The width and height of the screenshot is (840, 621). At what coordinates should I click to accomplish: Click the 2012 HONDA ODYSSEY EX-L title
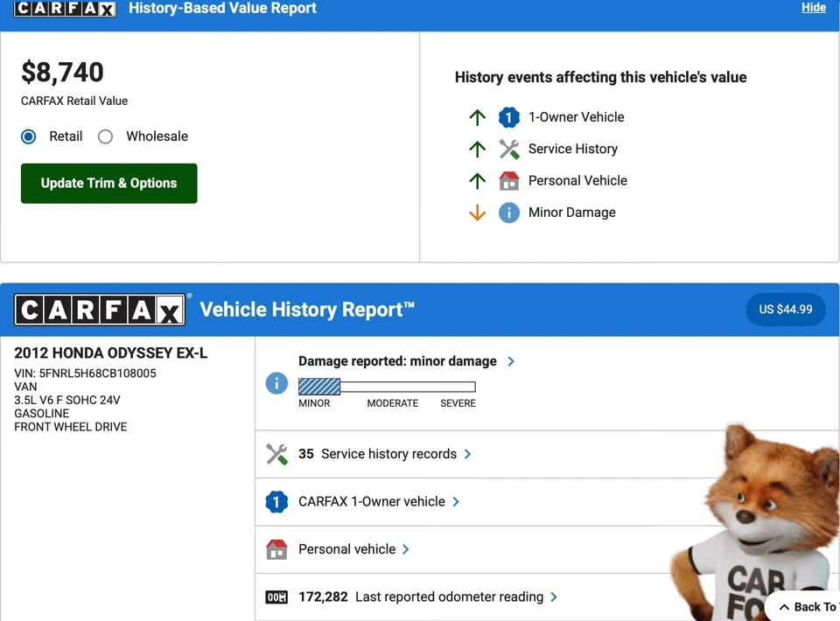click(x=111, y=352)
